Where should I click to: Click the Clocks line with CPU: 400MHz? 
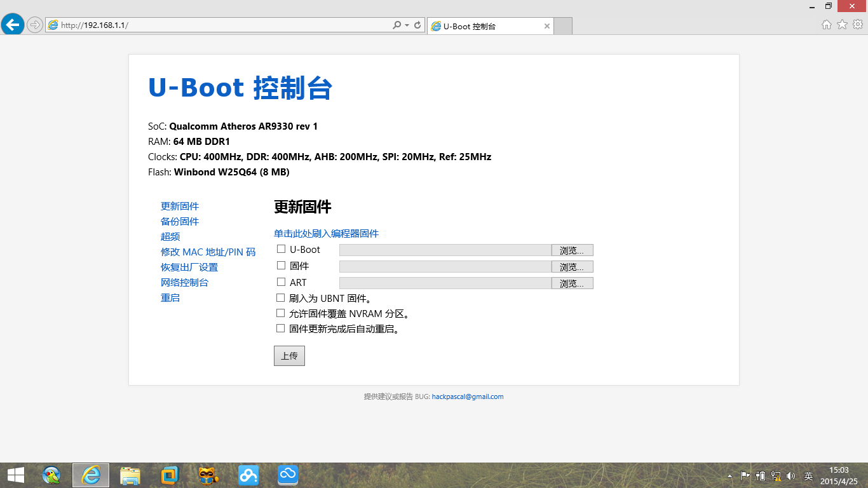320,157
